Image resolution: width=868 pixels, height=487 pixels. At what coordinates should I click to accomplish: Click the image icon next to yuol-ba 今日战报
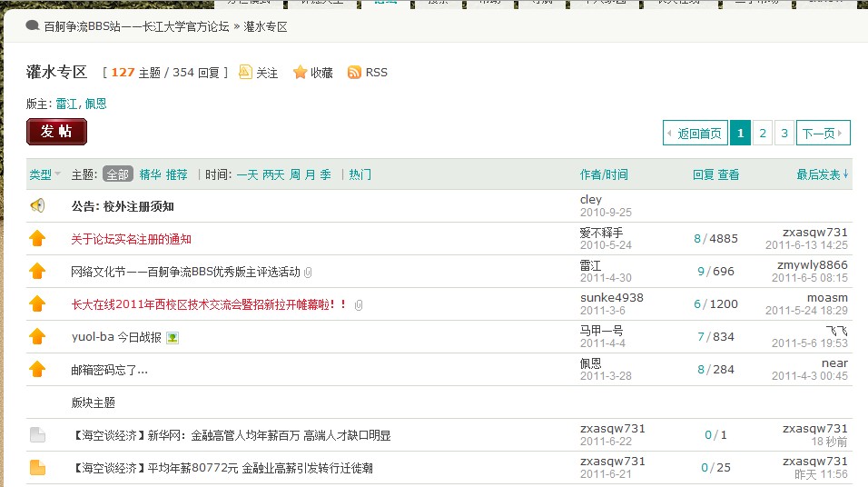pos(173,337)
